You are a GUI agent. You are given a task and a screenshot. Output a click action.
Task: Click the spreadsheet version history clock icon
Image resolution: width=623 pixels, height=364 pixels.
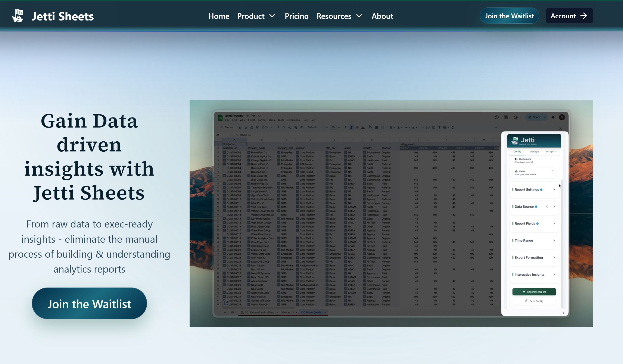[x=496, y=117]
